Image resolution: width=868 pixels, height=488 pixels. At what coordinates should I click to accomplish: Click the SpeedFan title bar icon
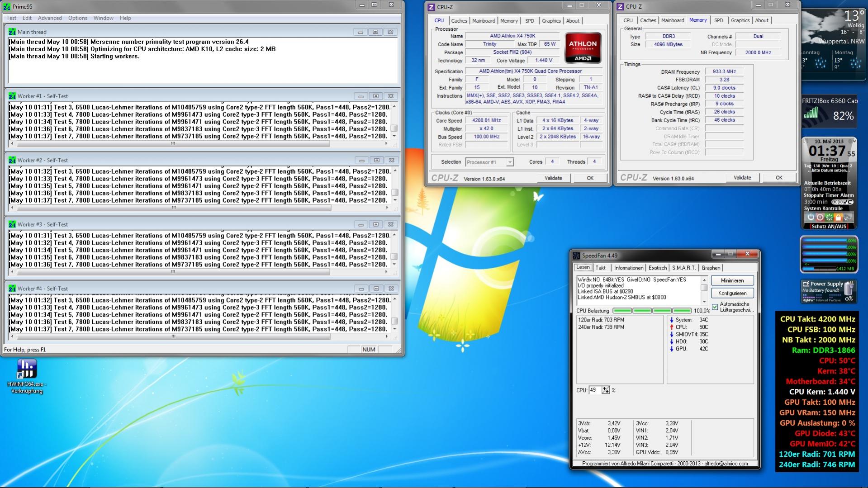[x=577, y=256]
